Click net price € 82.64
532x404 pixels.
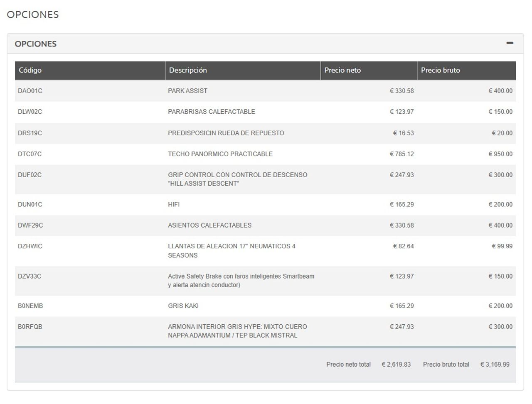pos(404,246)
